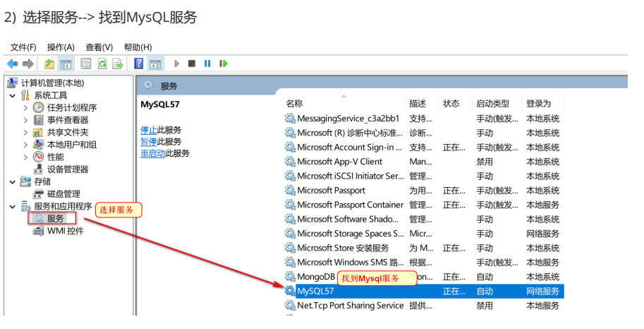Image resolution: width=644 pixels, height=329 pixels.
Task: Expand the 性能 node
Action: coord(25,157)
